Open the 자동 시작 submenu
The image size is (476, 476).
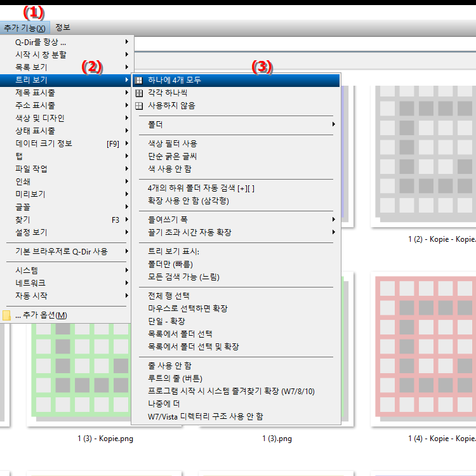[65, 296]
